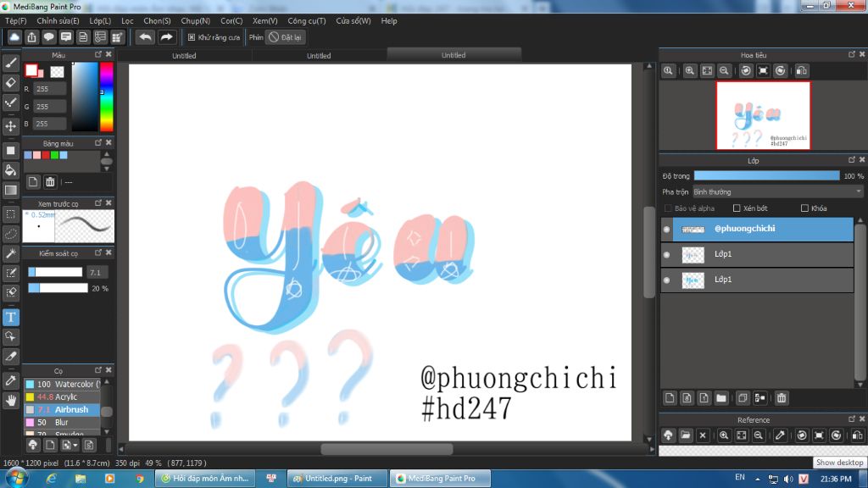The width and height of the screenshot is (868, 488).
Task: Activate the Text tool
Action: [10, 317]
